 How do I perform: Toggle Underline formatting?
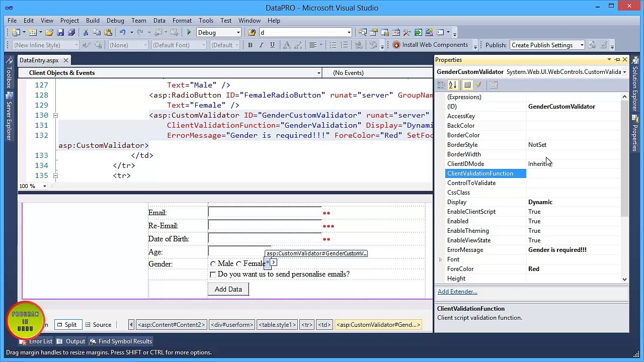(x=272, y=45)
